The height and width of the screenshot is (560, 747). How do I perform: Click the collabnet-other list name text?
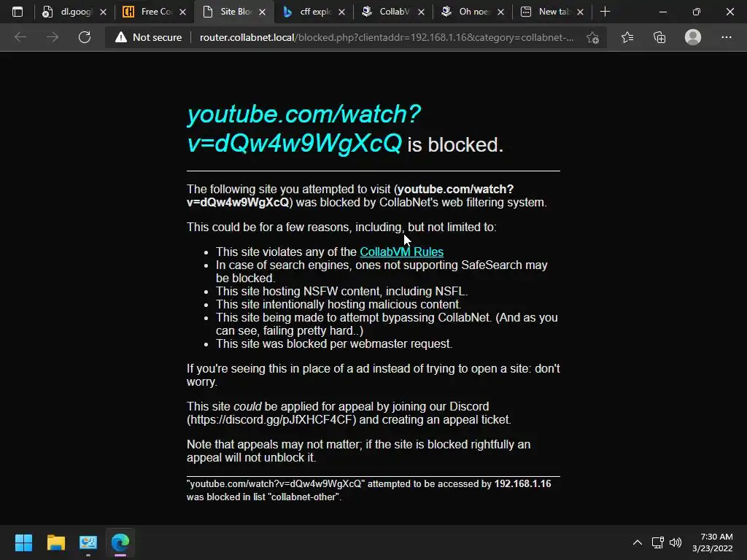click(304, 497)
